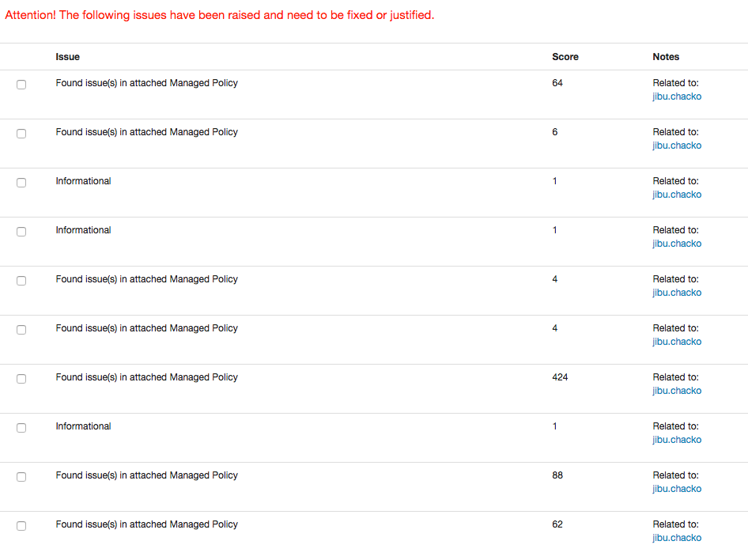Click jibu.chacko link next to score 424
Image resolution: width=748 pixels, height=560 pixels.
(x=677, y=390)
